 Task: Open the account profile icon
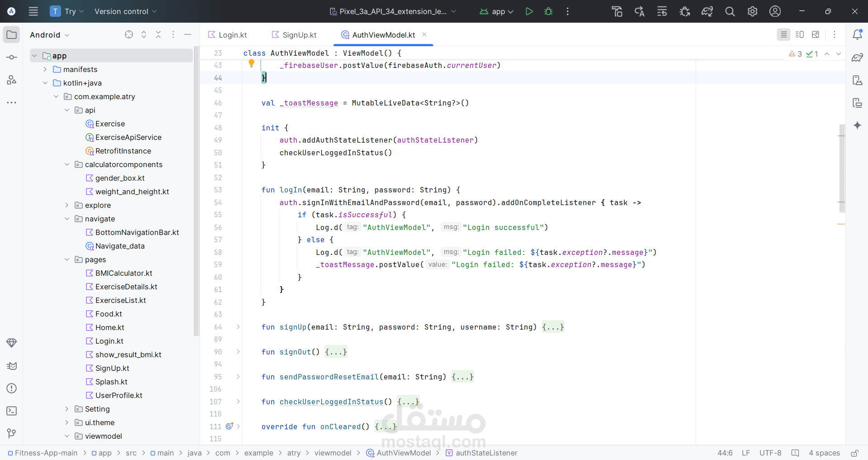click(x=775, y=11)
